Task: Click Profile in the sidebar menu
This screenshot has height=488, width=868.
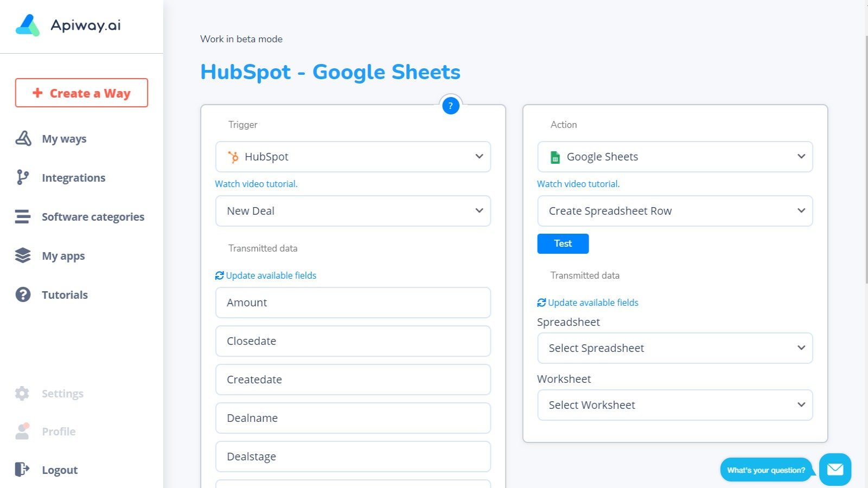Action: click(58, 431)
